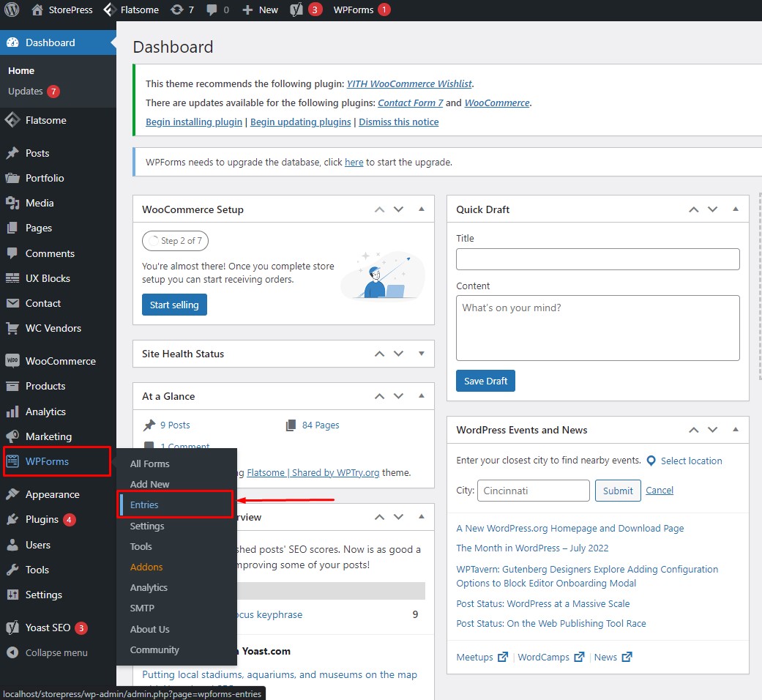The height and width of the screenshot is (700, 762).
Task: Click the Dashboard gauge icon in sidebar
Action: [12, 42]
